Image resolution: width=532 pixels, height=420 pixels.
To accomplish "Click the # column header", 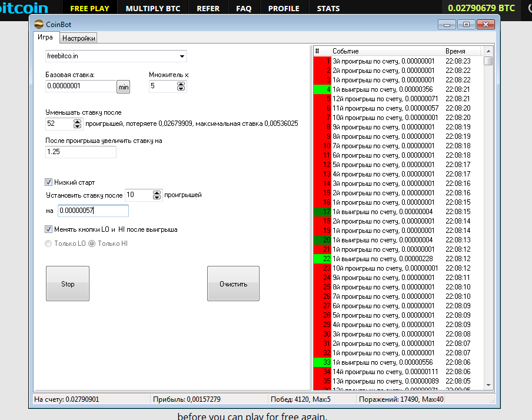I will 322,51.
